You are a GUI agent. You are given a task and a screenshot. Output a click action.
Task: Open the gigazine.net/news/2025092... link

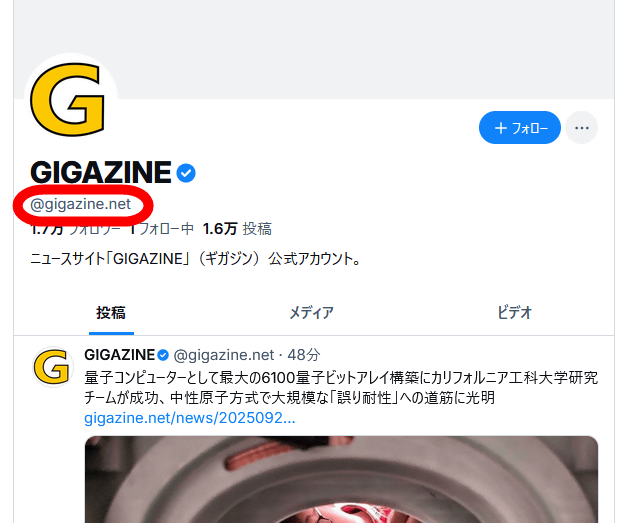click(x=190, y=418)
